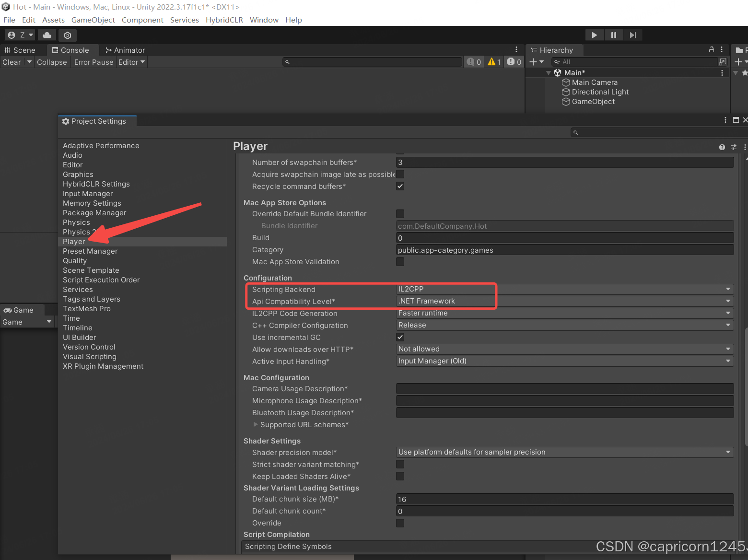Open Project Settings help icon
The image size is (748, 560).
pyautogui.click(x=722, y=147)
